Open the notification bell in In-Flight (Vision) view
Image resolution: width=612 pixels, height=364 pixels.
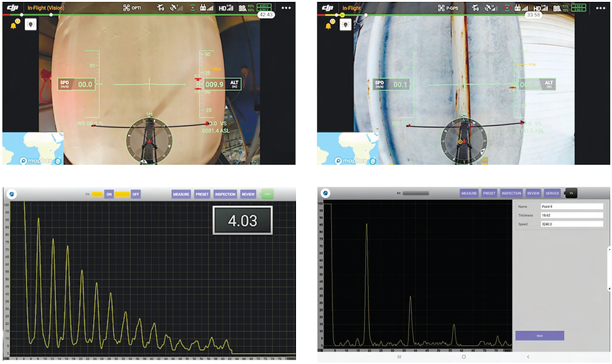pyautogui.click(x=14, y=26)
